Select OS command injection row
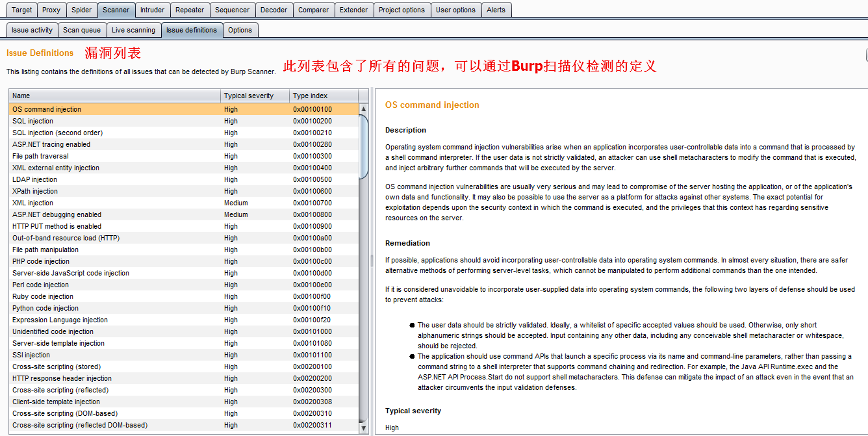 coord(184,109)
